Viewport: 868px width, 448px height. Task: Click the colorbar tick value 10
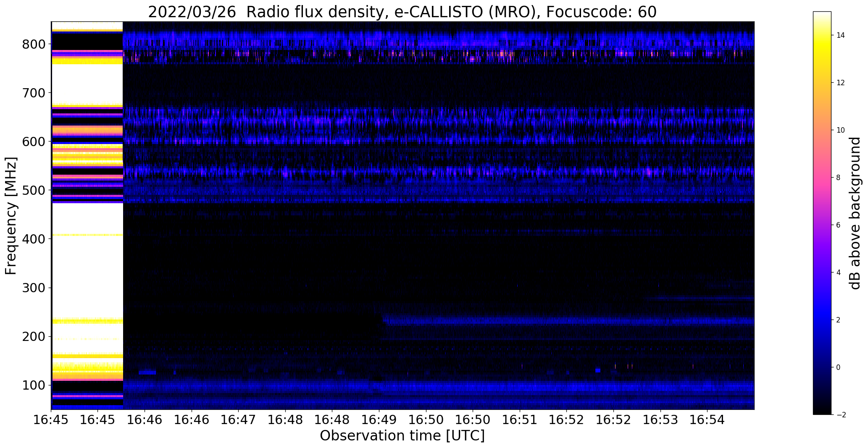pos(841,130)
